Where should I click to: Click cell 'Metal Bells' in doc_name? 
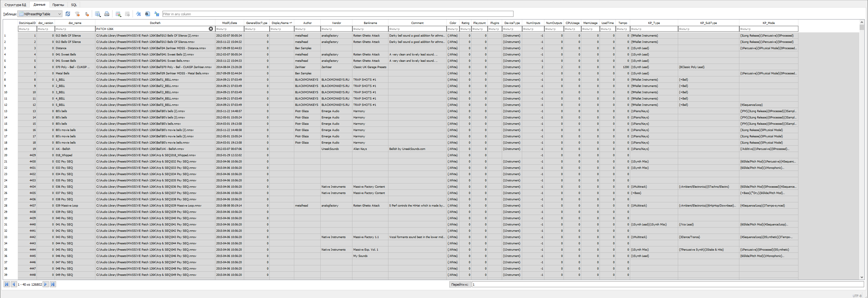click(x=75, y=73)
